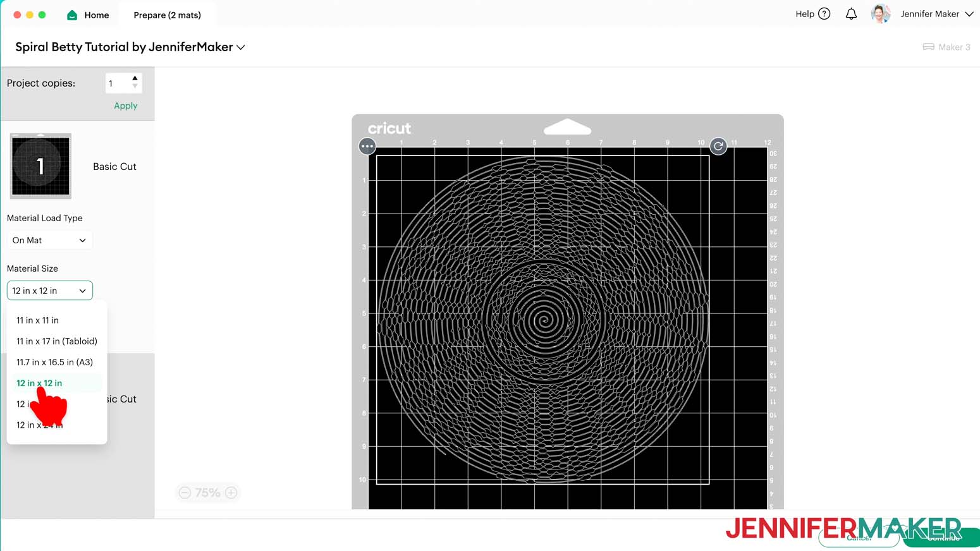Click the Project copies number field

[118, 83]
